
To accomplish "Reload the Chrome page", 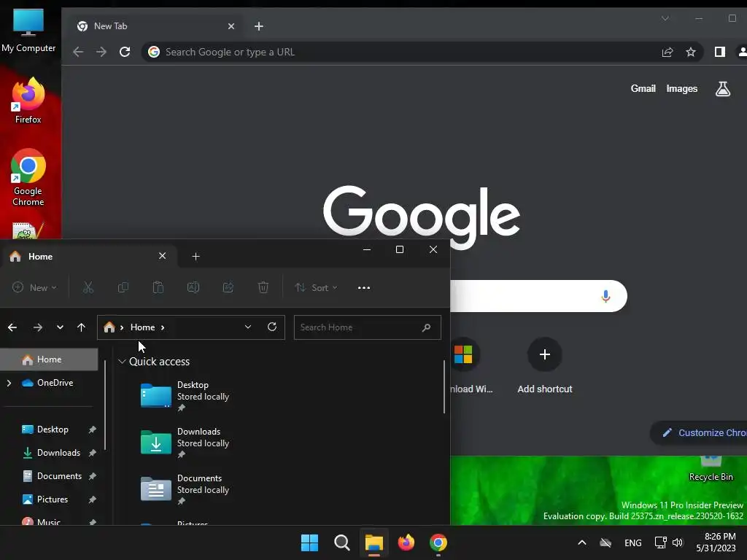I will click(125, 52).
